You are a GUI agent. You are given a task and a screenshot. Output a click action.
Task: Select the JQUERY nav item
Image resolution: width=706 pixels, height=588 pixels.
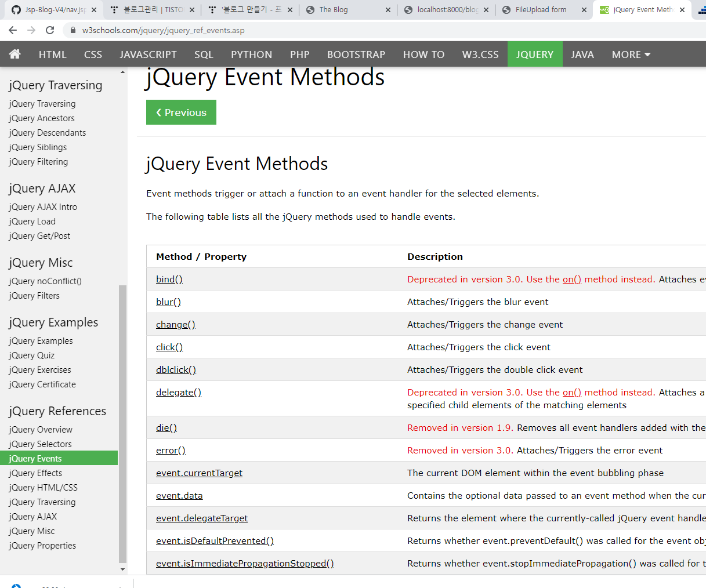click(535, 54)
